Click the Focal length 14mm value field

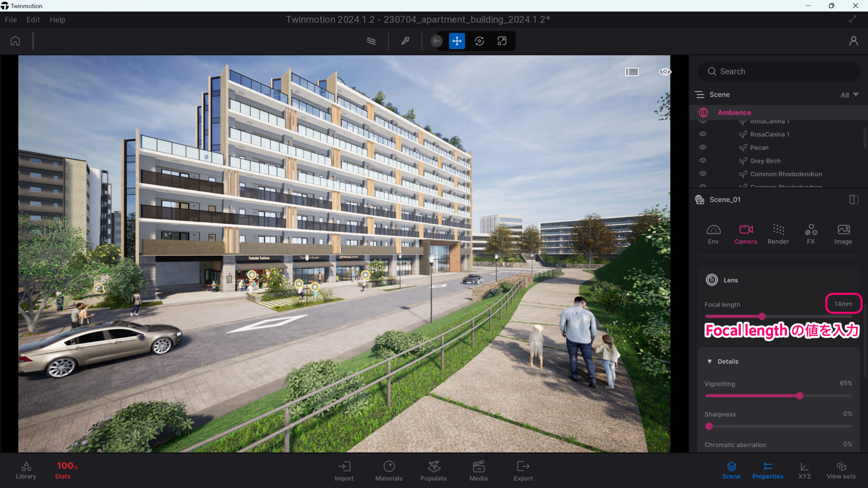point(843,304)
